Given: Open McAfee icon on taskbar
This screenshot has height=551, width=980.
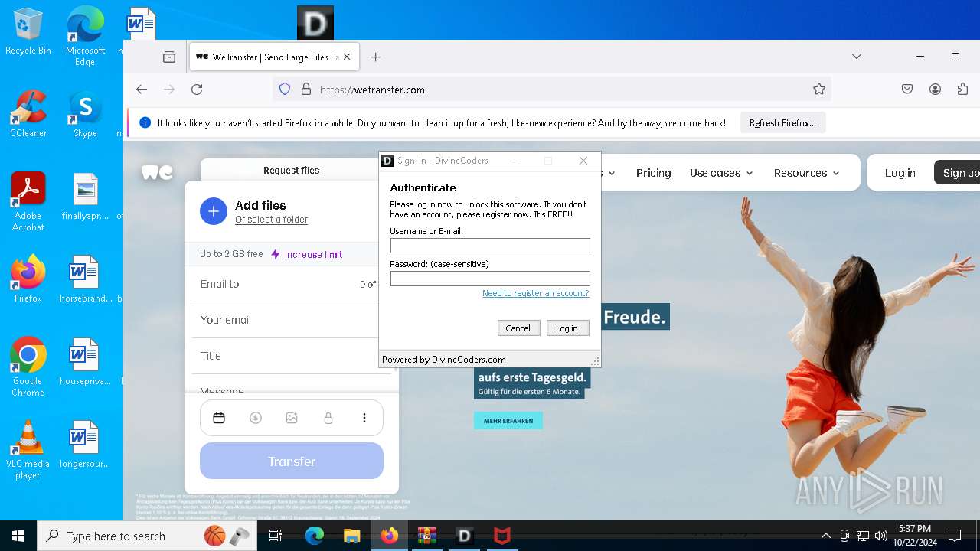Looking at the screenshot, I should pyautogui.click(x=501, y=536).
